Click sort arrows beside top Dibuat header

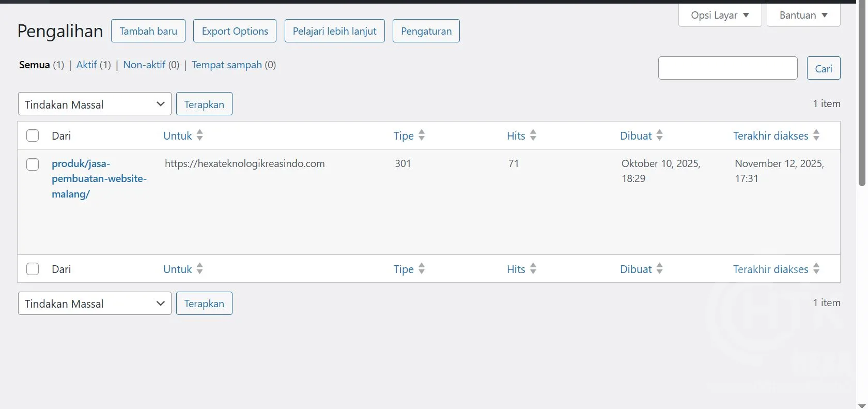659,135
